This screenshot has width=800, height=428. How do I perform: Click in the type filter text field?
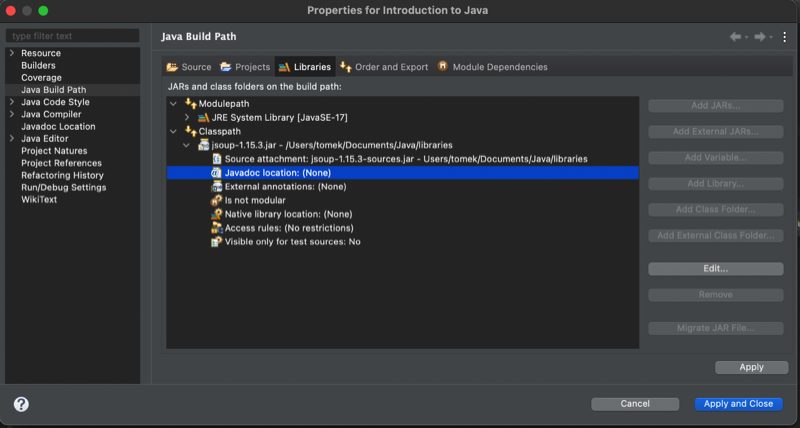(x=72, y=36)
